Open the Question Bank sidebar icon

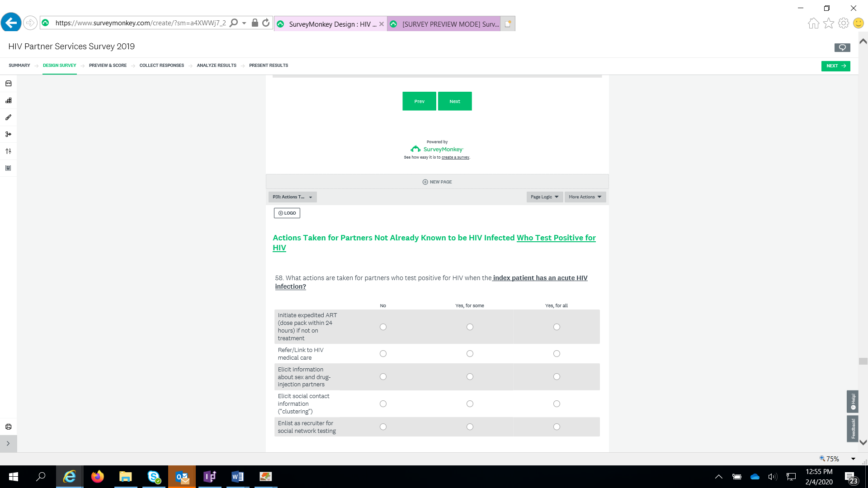coord(8,84)
